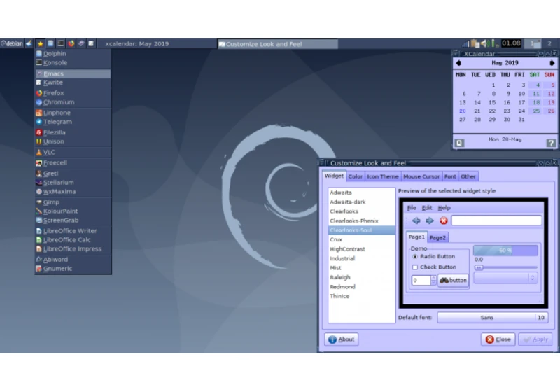
Task: Launch Konsole from the favorites menu
Action: click(73, 63)
